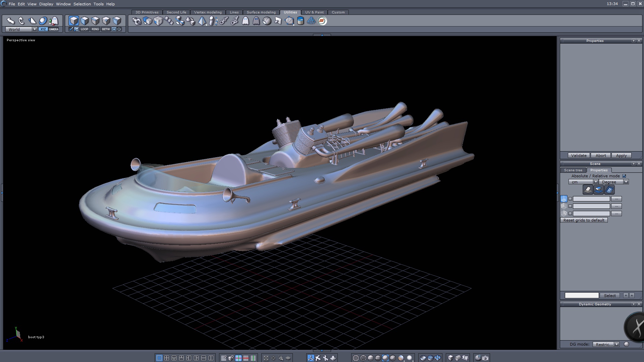Enable CAMERA coordinate mode toggle

(54, 29)
